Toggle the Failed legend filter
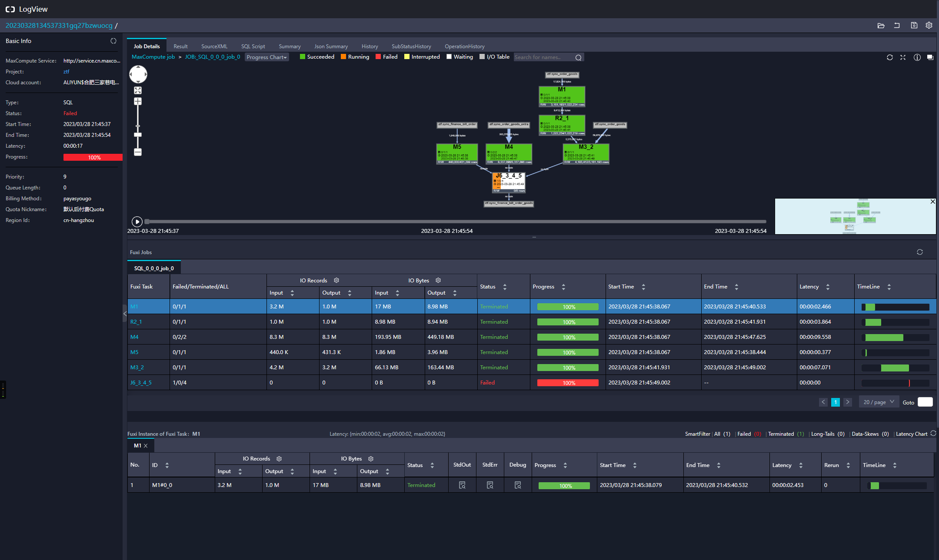The height and width of the screenshot is (560, 939). (x=386, y=57)
